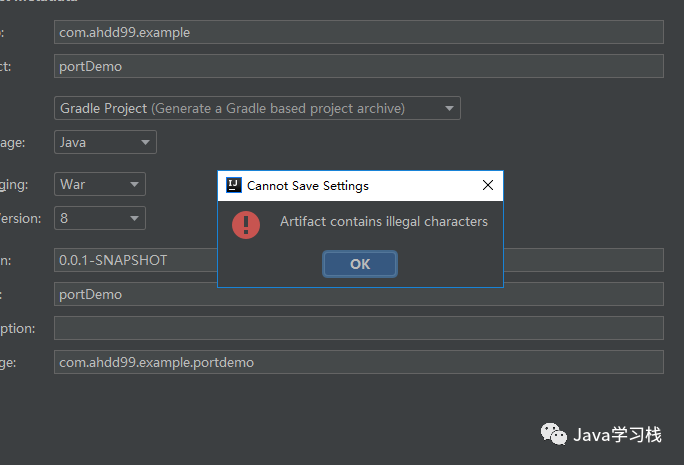
Task: Close the Cannot Save Settings dialog
Action: click(488, 185)
